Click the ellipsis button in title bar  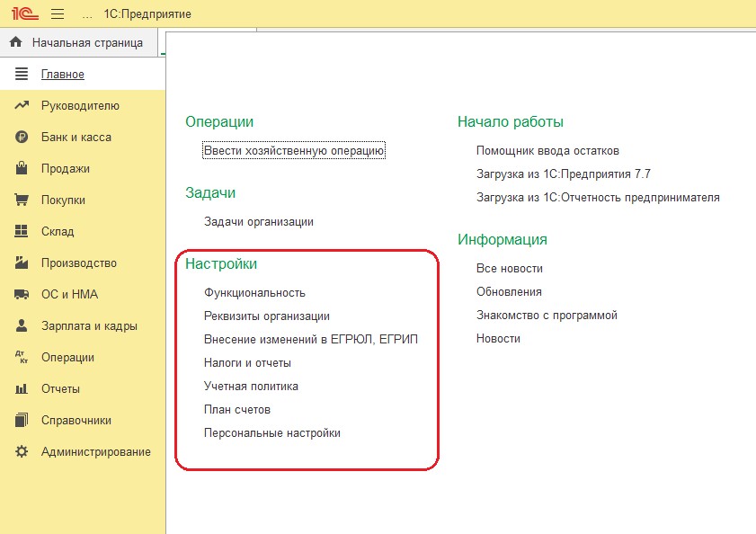point(87,14)
